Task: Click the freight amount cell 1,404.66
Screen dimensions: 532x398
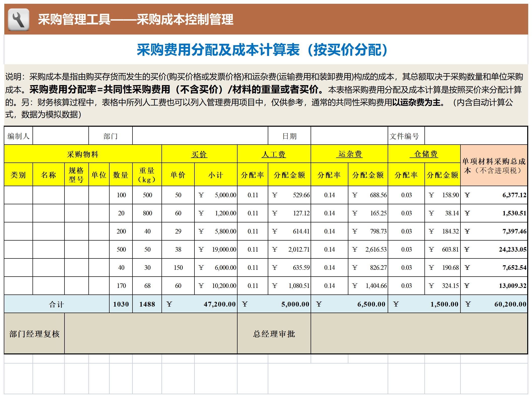Action: (368, 286)
